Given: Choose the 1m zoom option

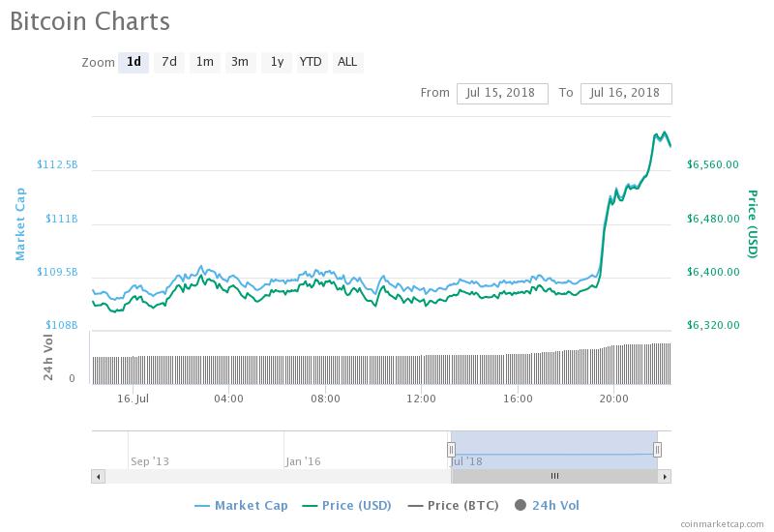Looking at the screenshot, I should (204, 62).
